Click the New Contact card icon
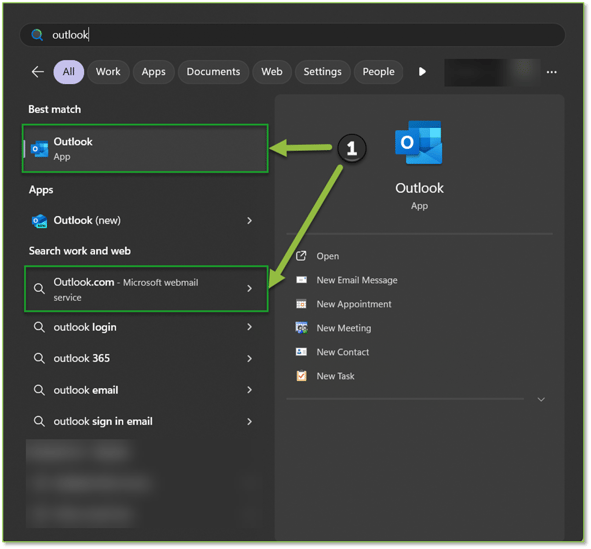The width and height of the screenshot is (591, 549). pos(301,352)
